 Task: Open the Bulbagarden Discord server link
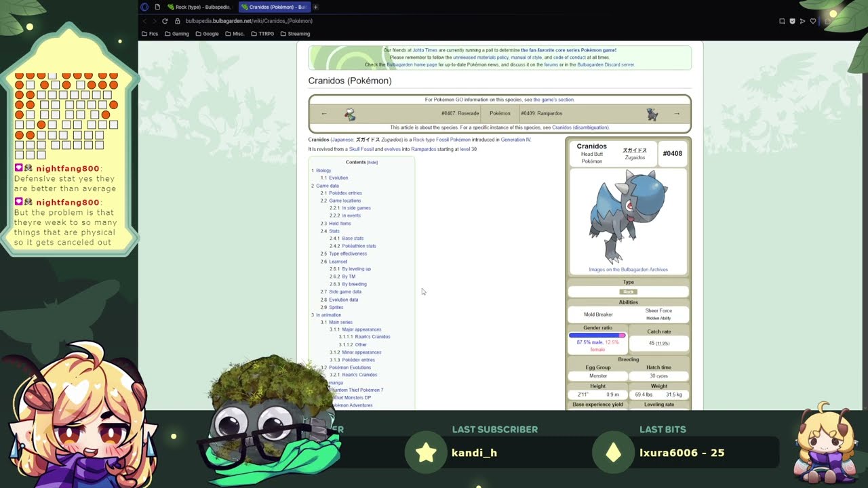(x=606, y=65)
